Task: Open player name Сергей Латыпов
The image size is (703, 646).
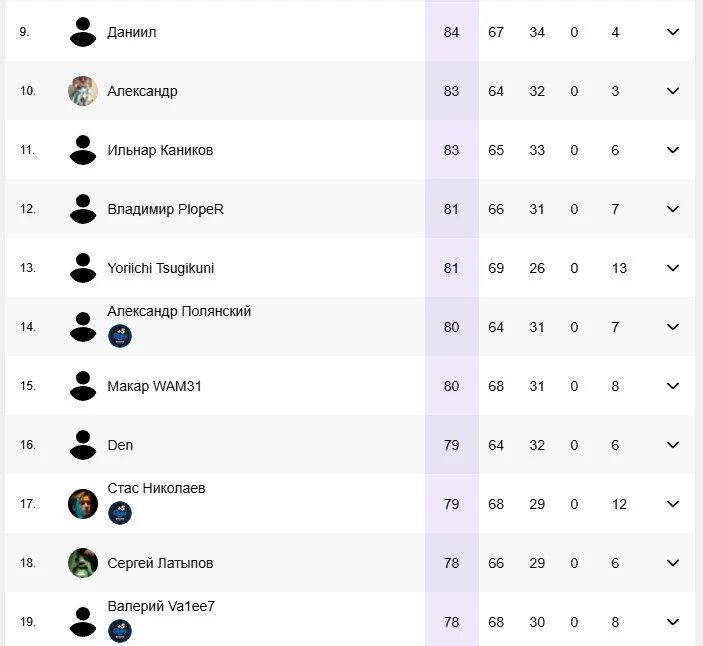Action: coord(160,563)
